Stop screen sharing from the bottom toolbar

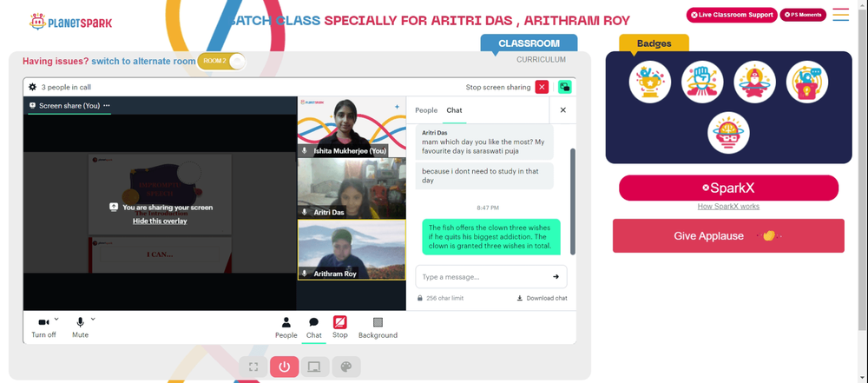[340, 327]
